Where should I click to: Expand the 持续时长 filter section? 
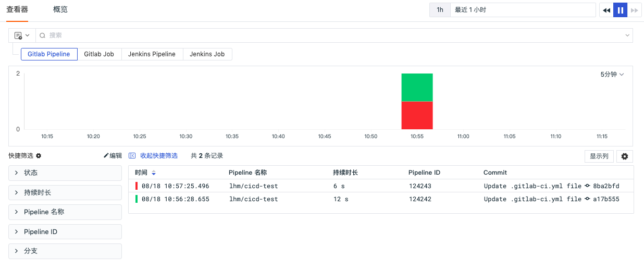pyautogui.click(x=65, y=192)
